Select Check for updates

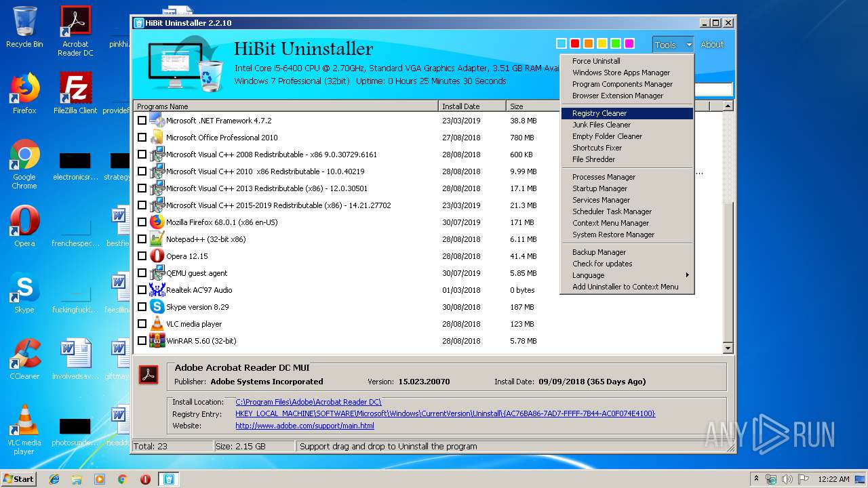[627, 264]
